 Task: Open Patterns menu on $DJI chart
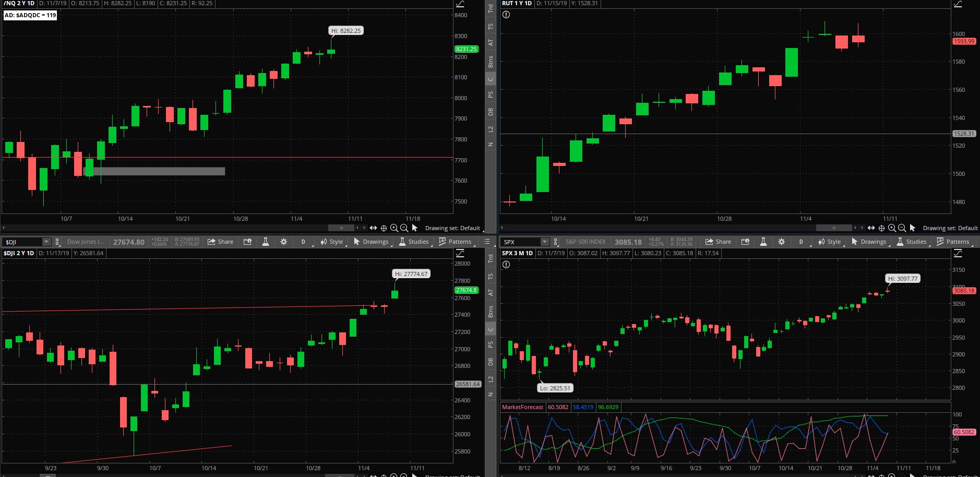coord(455,242)
